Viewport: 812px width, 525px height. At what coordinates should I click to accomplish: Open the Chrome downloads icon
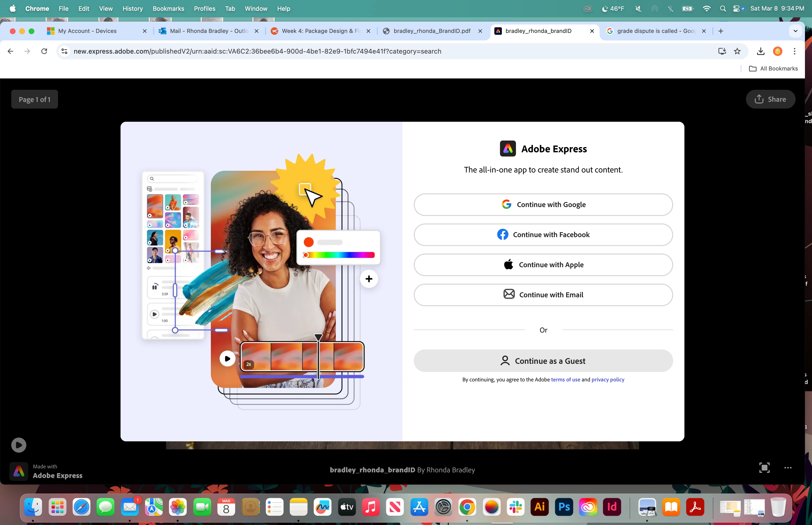(761, 51)
